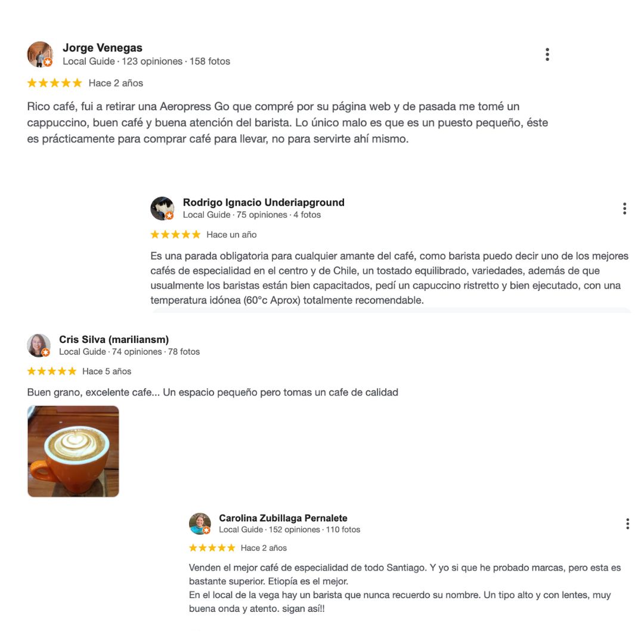Open the name link Rodrigo Ignacio Underiapground

click(264, 203)
